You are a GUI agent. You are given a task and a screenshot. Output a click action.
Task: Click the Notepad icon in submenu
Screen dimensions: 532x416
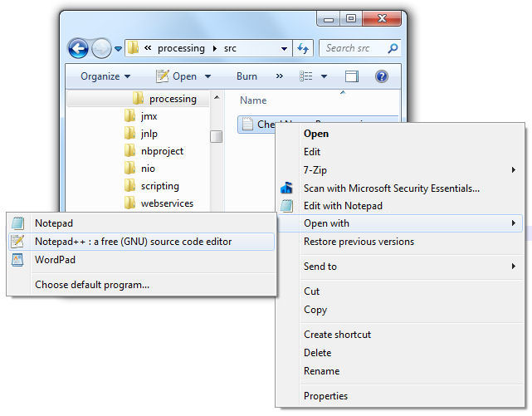pos(17,223)
